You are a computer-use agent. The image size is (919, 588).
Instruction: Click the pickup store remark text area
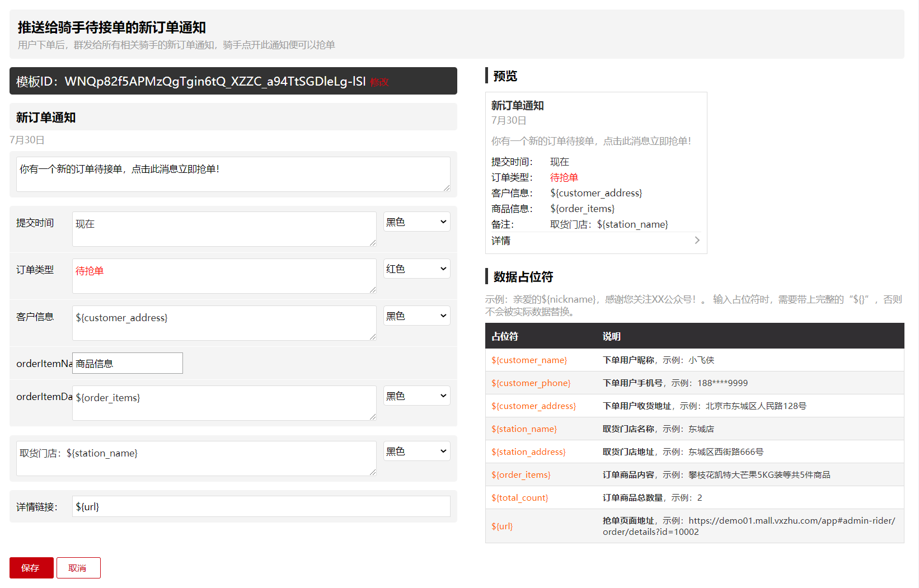coord(196,458)
